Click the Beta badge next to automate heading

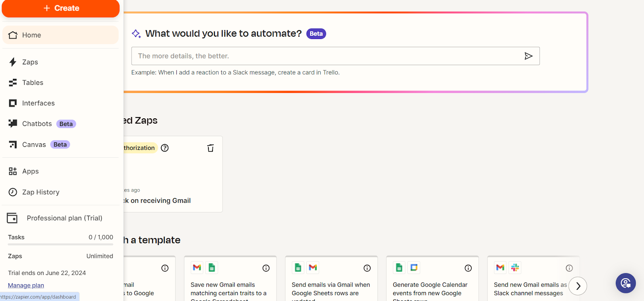316,34
